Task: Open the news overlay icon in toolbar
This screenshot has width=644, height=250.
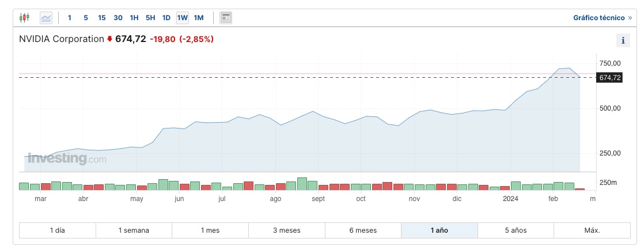Action: [x=226, y=18]
